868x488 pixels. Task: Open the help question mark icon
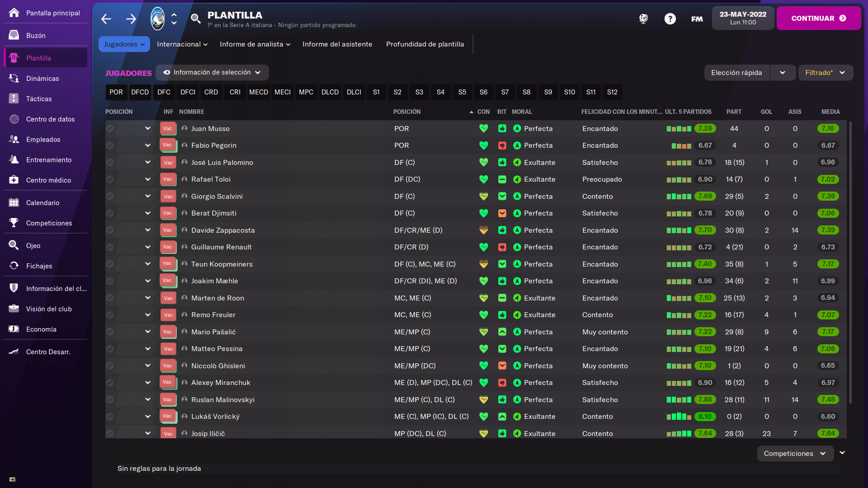670,19
